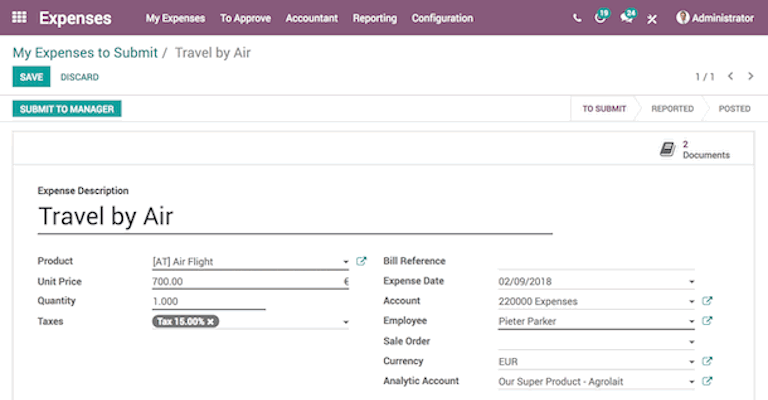Expand the Analytic Account dropdown arrow

point(692,382)
